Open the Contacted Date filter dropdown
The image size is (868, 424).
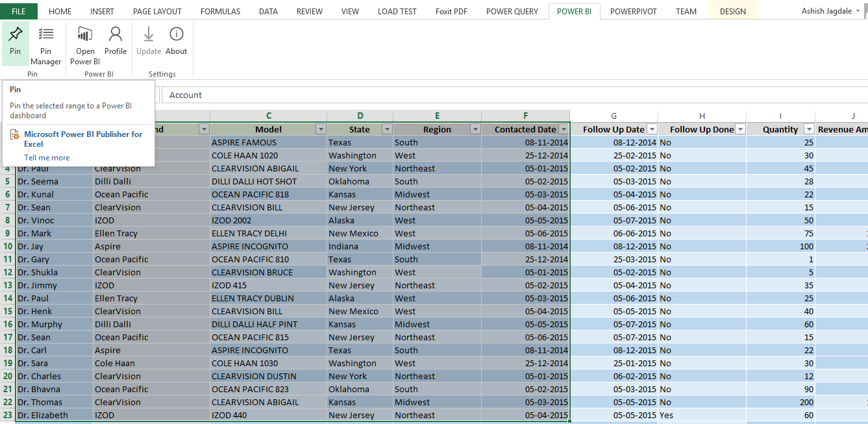(x=564, y=129)
